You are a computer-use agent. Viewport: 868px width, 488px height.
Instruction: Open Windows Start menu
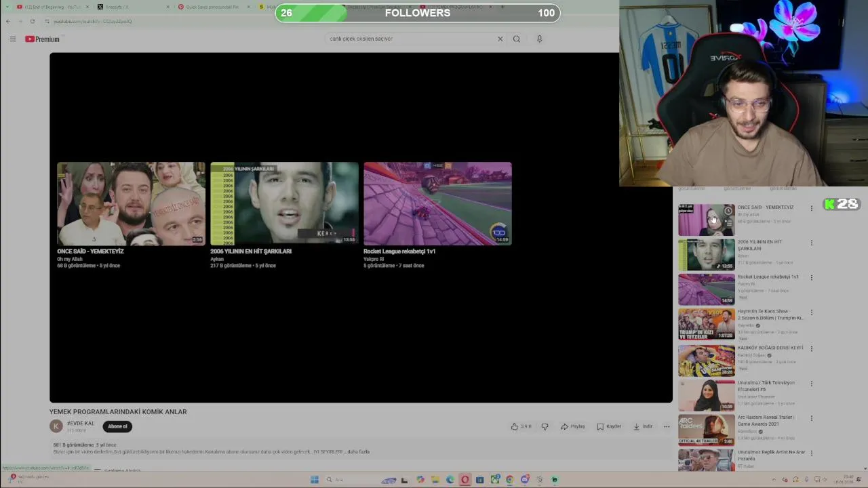(x=315, y=480)
